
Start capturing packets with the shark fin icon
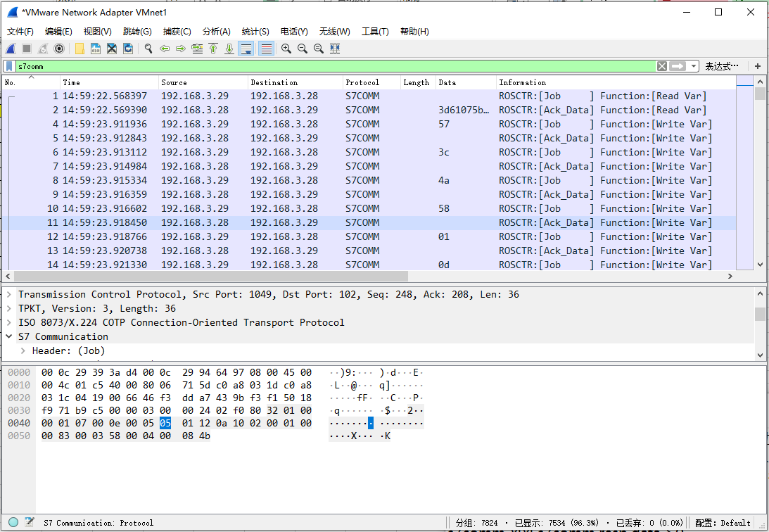pos(11,49)
